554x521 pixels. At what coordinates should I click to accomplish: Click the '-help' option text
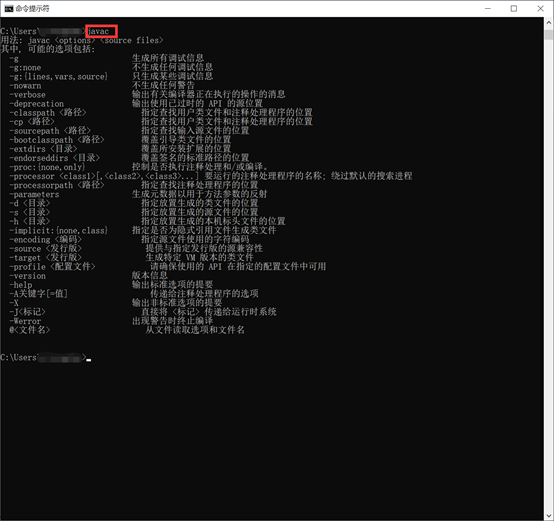click(x=21, y=285)
